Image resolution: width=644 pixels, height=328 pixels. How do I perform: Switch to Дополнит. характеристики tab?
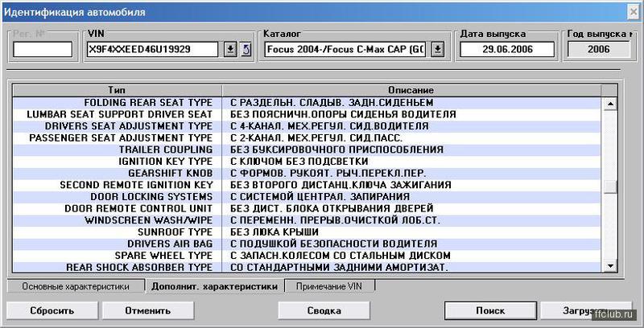pyautogui.click(x=214, y=286)
